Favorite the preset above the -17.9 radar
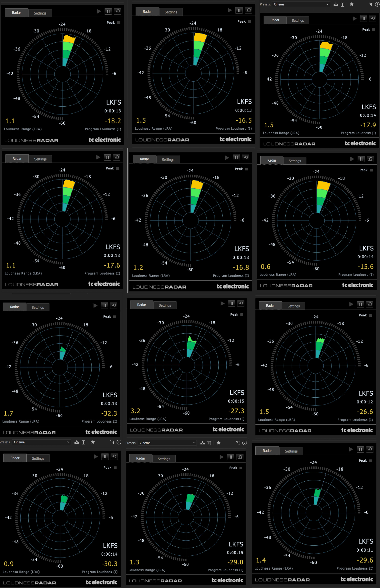Screen dimensions: 380x588 click(x=352, y=4)
